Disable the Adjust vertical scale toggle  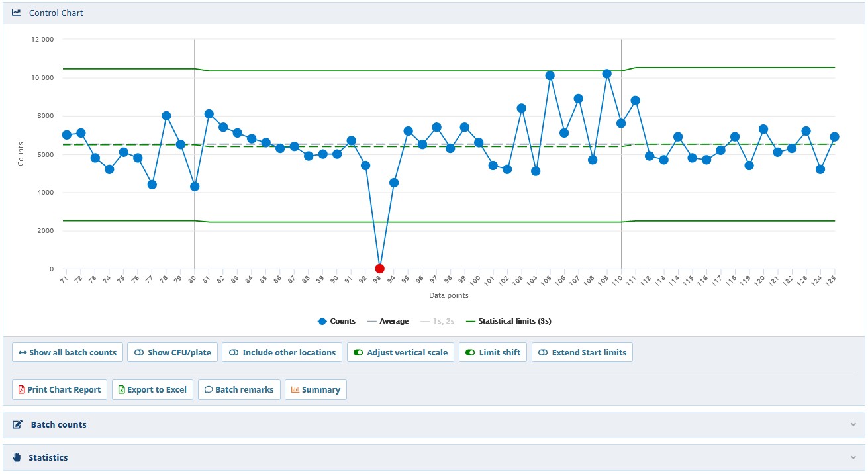(x=358, y=353)
